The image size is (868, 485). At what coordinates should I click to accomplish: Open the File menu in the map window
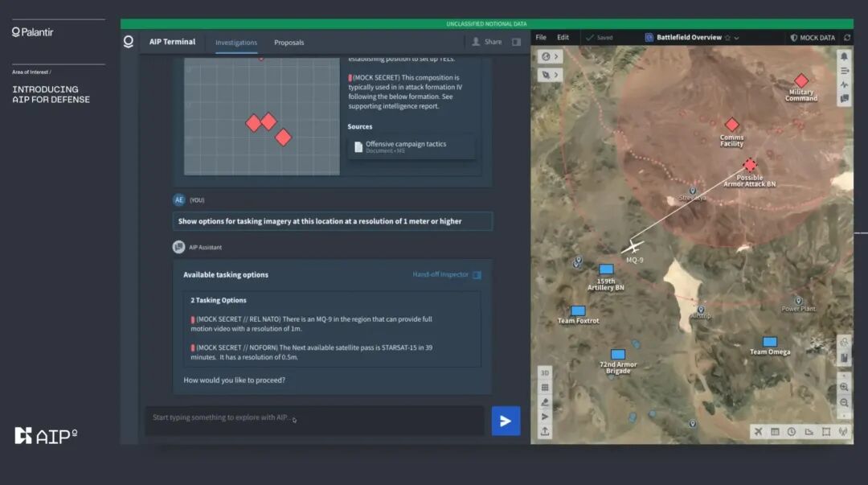[x=541, y=38]
